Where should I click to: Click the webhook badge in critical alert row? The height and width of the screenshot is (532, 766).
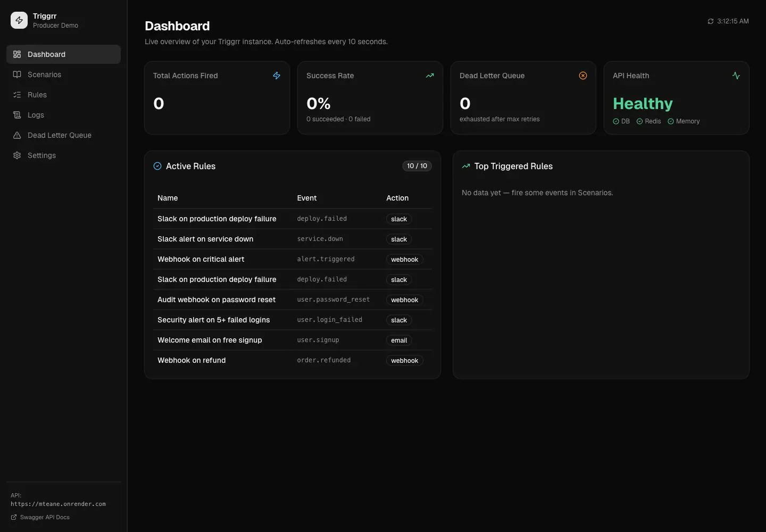pyautogui.click(x=405, y=260)
